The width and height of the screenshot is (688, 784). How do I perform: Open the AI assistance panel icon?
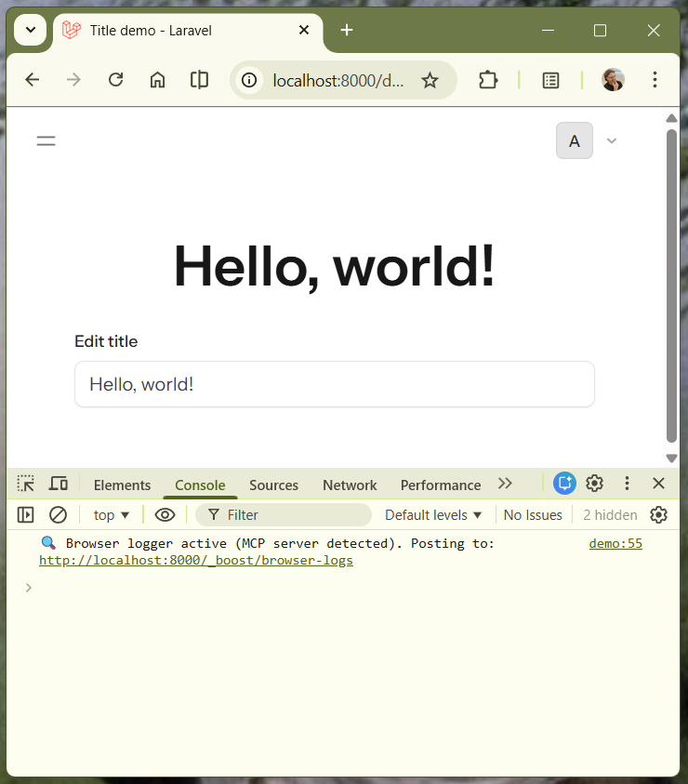pyautogui.click(x=564, y=484)
